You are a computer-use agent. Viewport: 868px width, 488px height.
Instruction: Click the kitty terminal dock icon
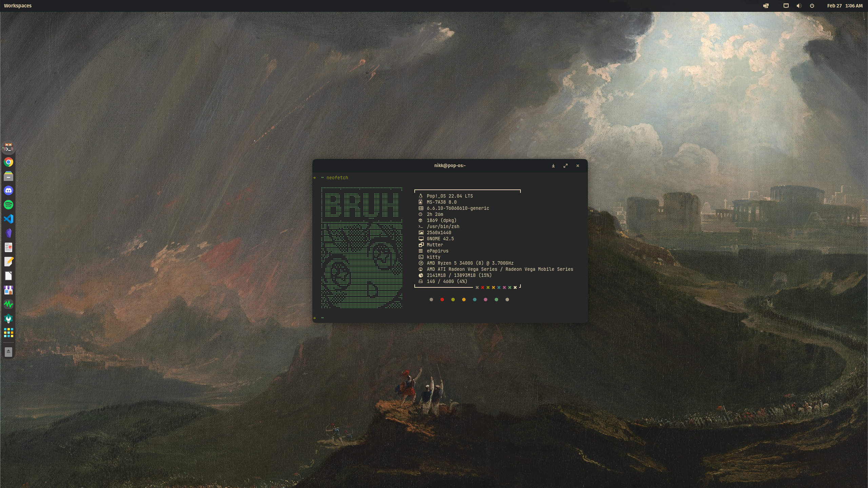8,148
